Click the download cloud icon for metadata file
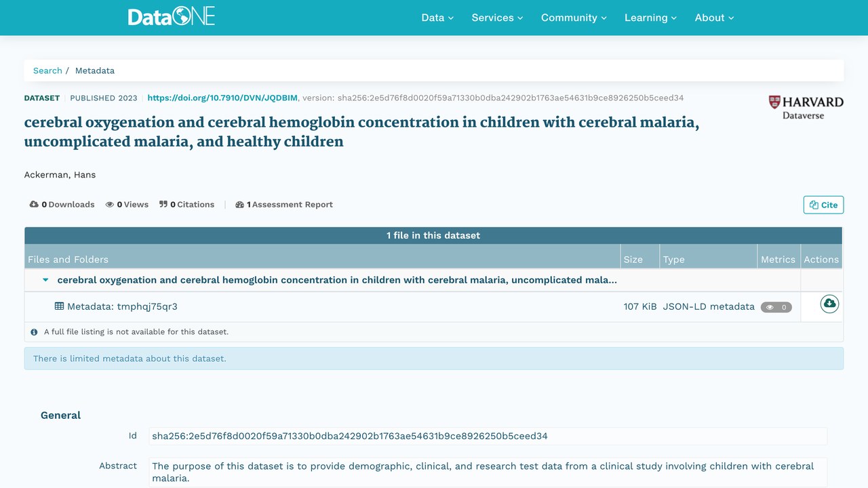Image resolution: width=868 pixels, height=488 pixels. 829,304
